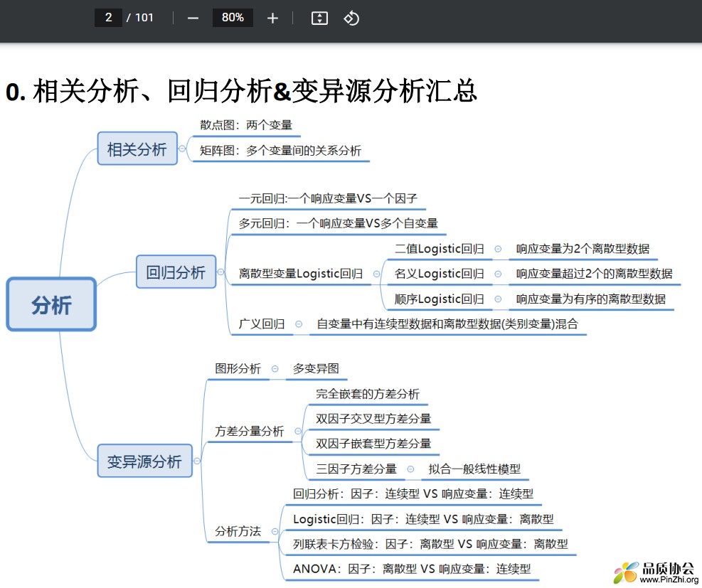Click the text 矩阵图：多个变量间的关系分析
The height and width of the screenshot is (588, 702).
280,150
